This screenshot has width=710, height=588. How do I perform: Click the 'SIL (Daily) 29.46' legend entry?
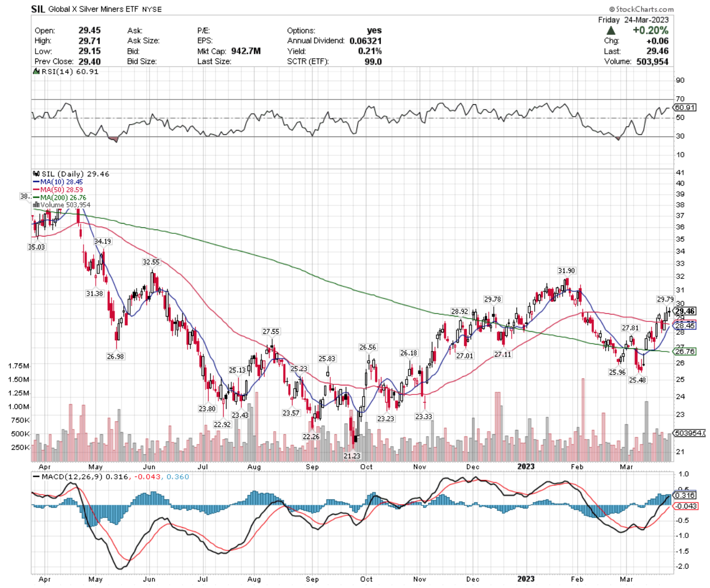pos(71,174)
